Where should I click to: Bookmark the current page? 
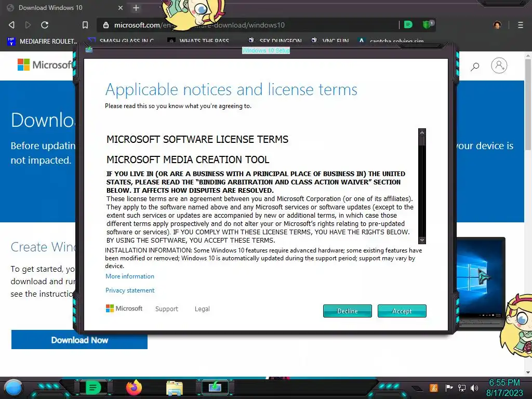click(x=85, y=25)
